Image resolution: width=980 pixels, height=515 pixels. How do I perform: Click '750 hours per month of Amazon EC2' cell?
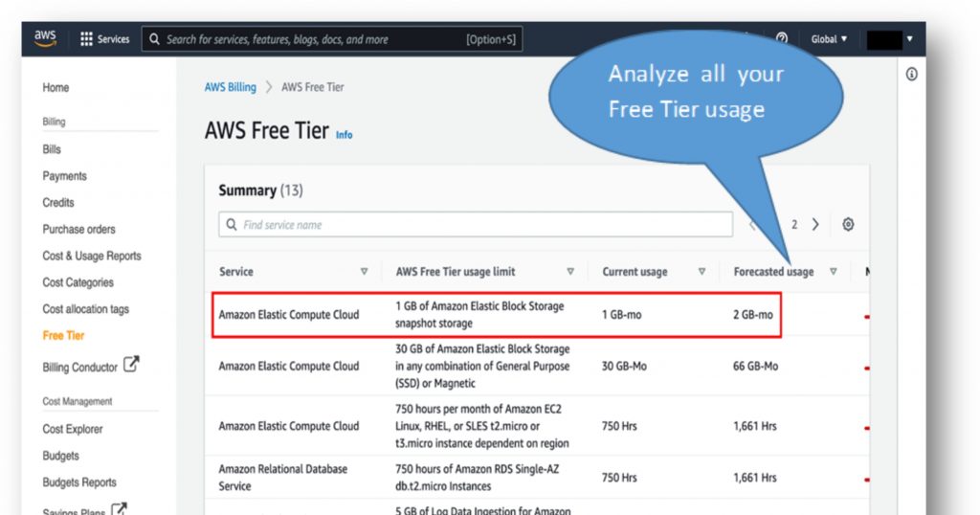tap(482, 426)
